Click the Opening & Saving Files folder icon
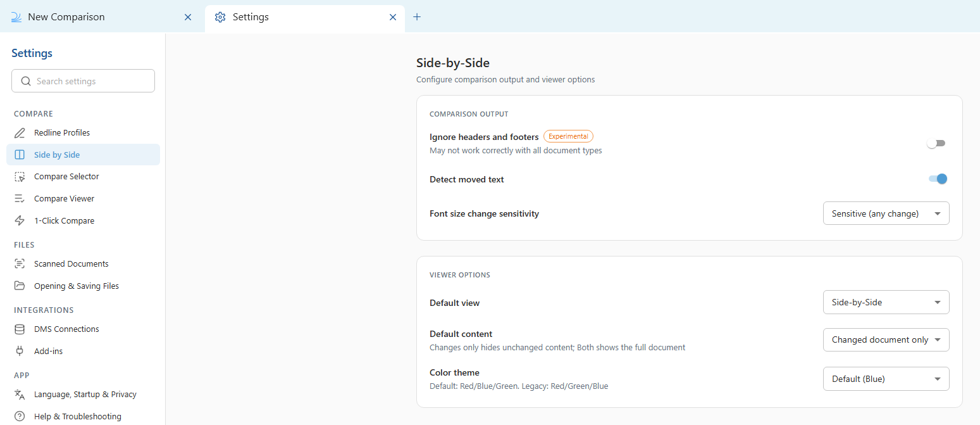 20,286
